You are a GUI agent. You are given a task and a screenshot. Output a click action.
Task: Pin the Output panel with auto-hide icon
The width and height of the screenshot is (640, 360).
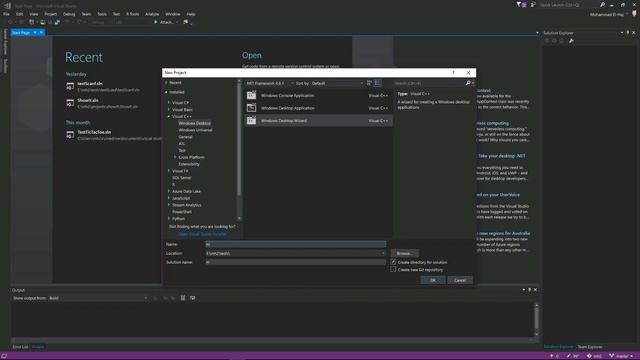click(x=529, y=290)
